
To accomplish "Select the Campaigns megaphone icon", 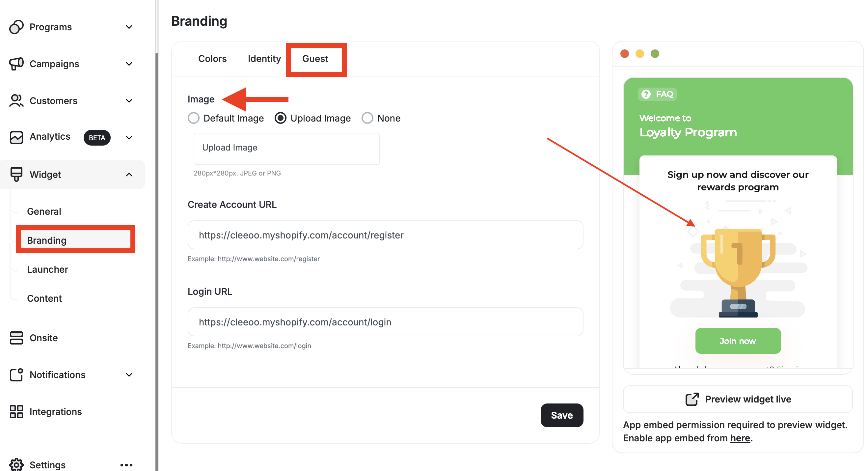I will point(16,64).
